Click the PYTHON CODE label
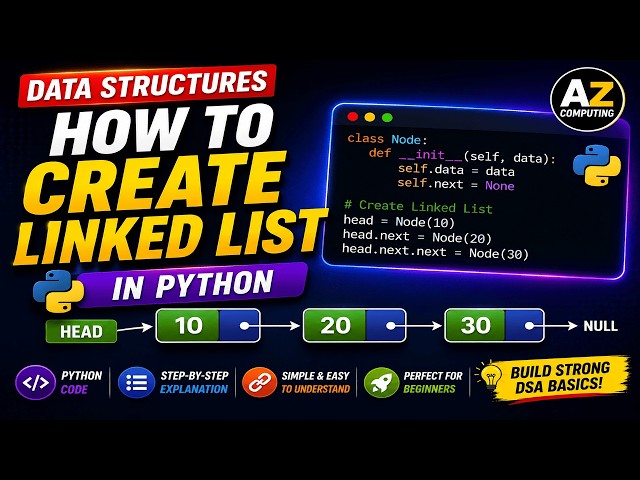This screenshot has width=640, height=480. click(x=81, y=382)
